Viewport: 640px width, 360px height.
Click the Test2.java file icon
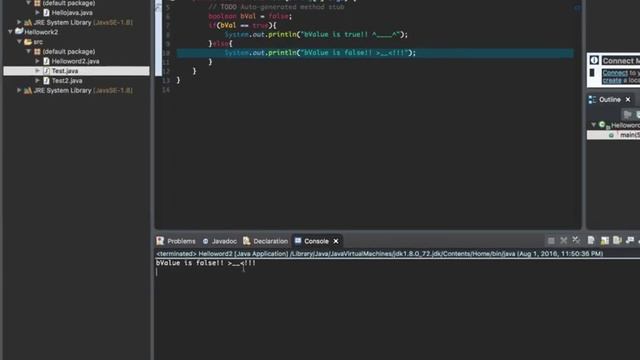pos(46,81)
